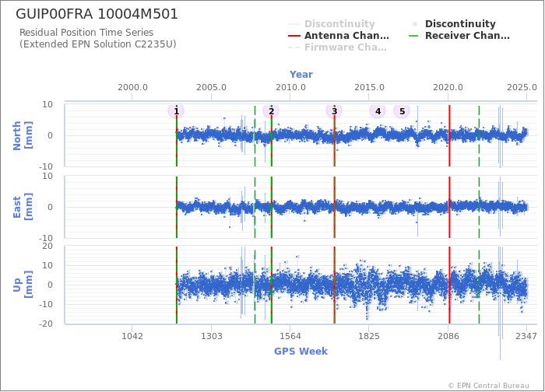Click the 2020.0 year tick label

[x=448, y=87]
